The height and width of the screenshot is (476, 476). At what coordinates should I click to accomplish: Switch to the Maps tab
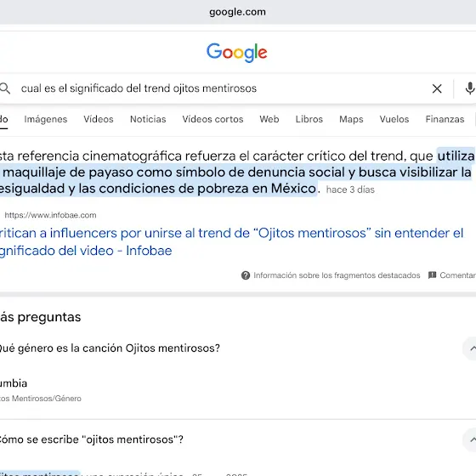(351, 119)
